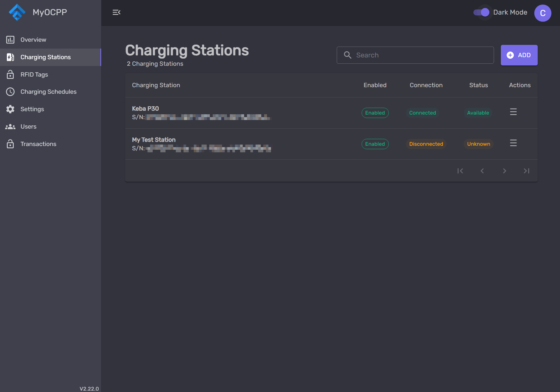Collapse the sidebar navigation
This screenshot has height=392, width=560.
pos(116,12)
